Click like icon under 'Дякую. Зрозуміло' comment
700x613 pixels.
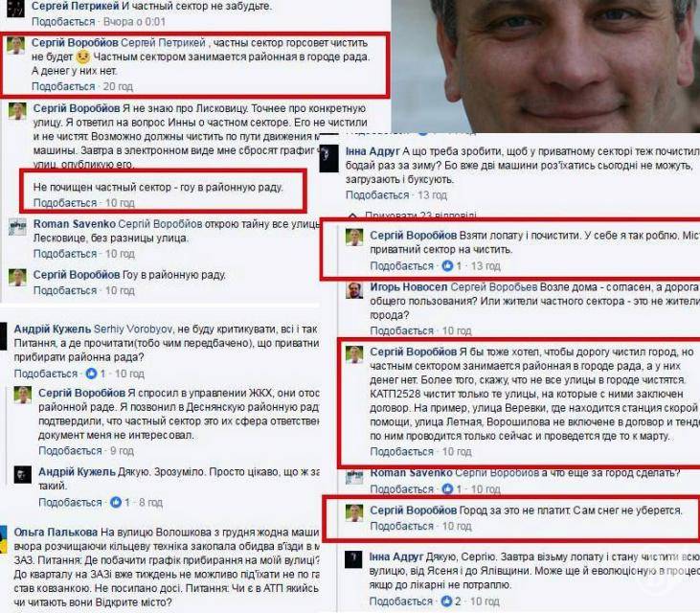(x=116, y=502)
